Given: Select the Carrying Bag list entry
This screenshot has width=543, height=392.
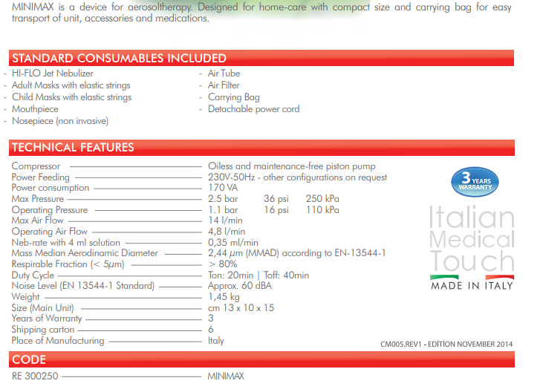Looking at the screenshot, I should point(233,97).
